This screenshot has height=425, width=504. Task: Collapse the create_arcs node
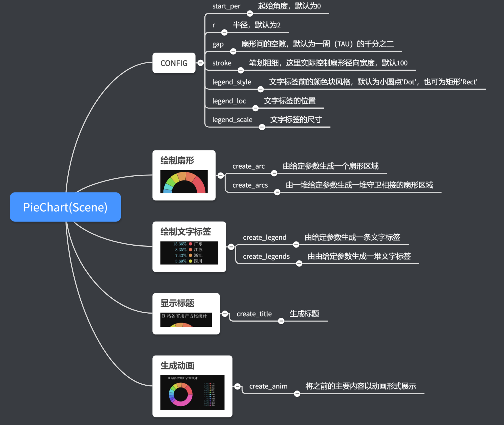coord(277,192)
